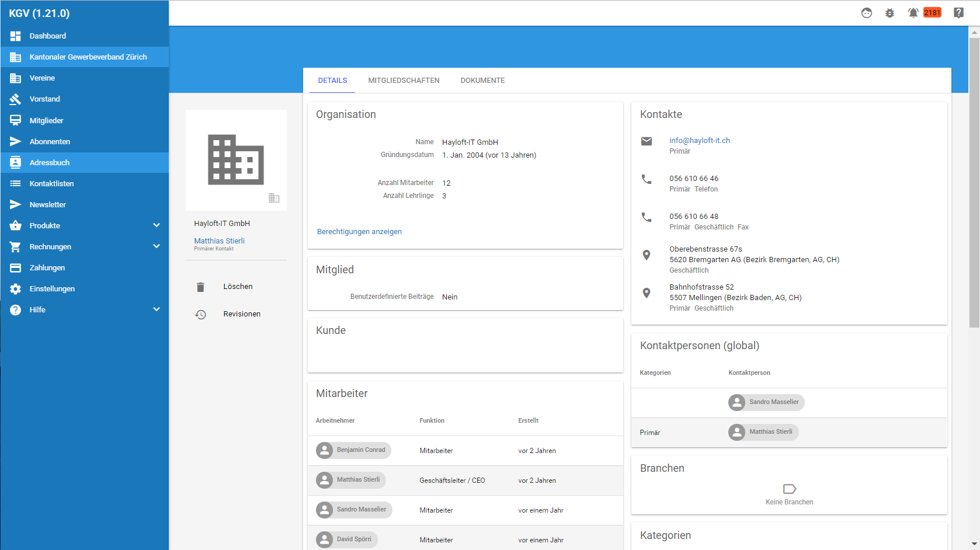Open the info@hayloft-it.ch email link
The height and width of the screenshot is (550, 980).
699,141
